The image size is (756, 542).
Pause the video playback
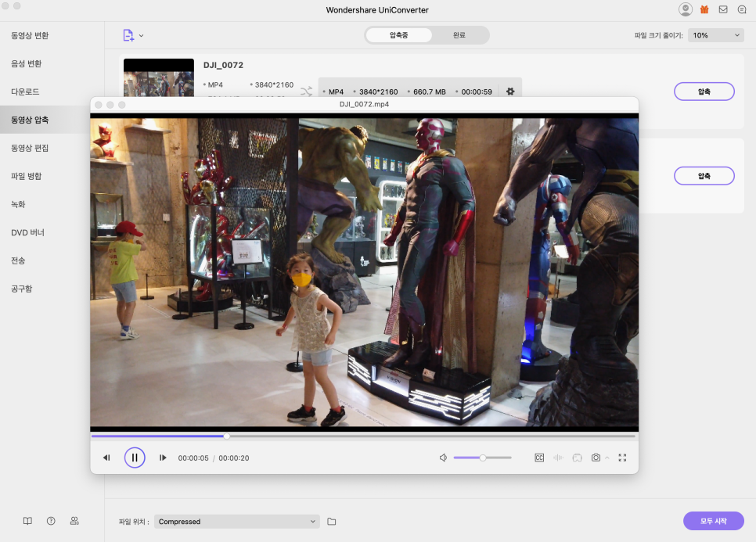pyautogui.click(x=135, y=458)
